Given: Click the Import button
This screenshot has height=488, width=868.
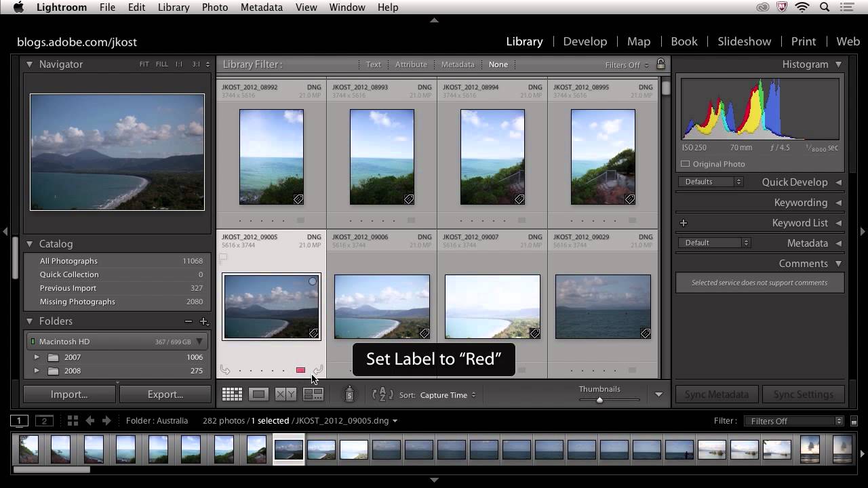Looking at the screenshot, I should click(x=69, y=394).
